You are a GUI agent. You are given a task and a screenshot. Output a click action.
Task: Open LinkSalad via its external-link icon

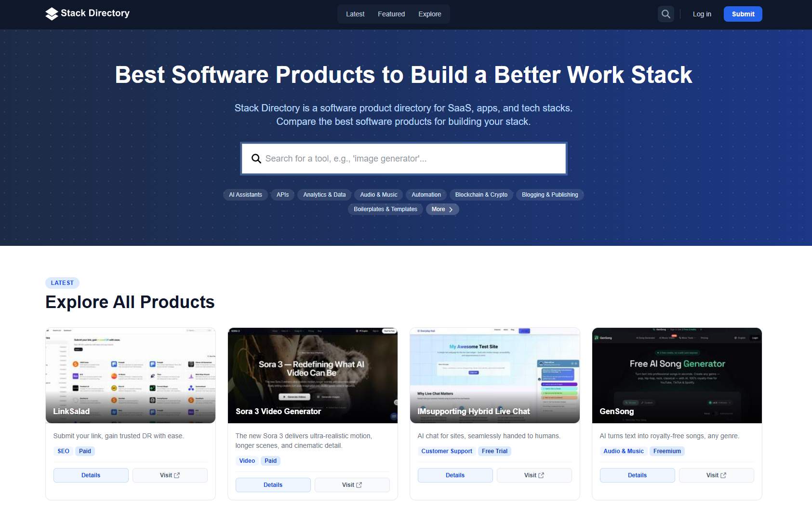176,475
